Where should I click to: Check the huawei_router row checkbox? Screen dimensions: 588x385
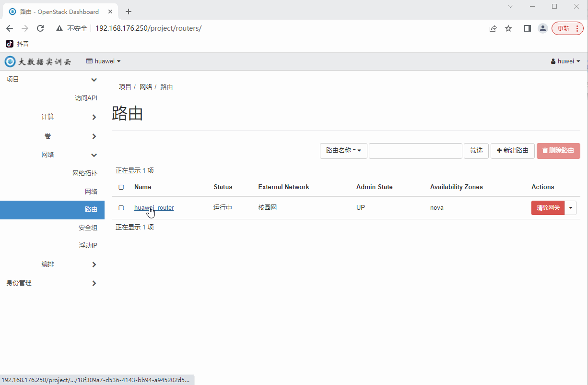pos(121,207)
